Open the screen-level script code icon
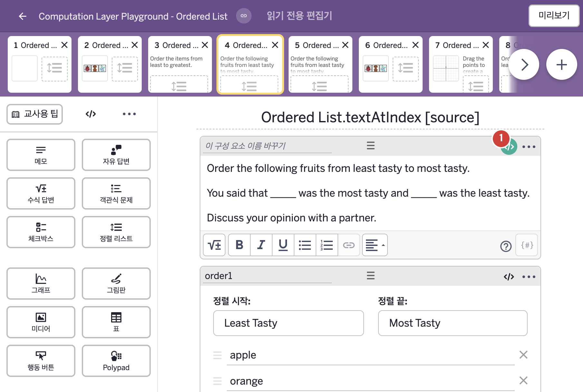Image resolution: width=583 pixels, height=392 pixels. [91, 114]
